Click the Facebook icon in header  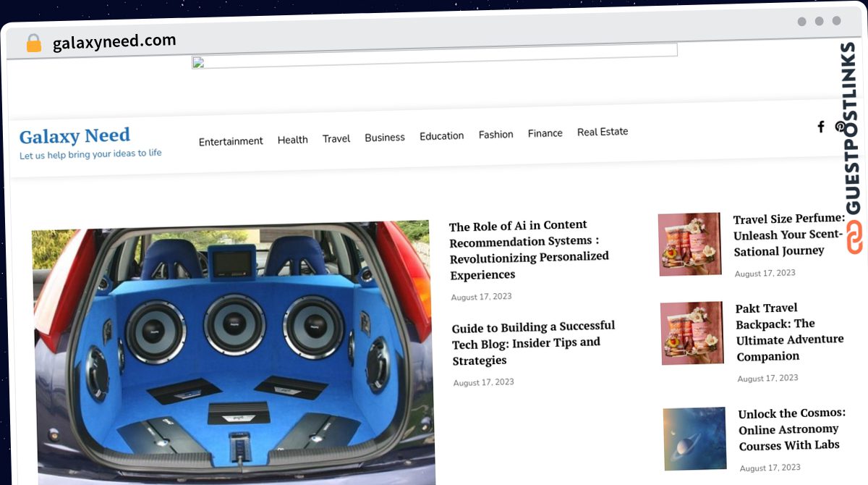(x=821, y=127)
